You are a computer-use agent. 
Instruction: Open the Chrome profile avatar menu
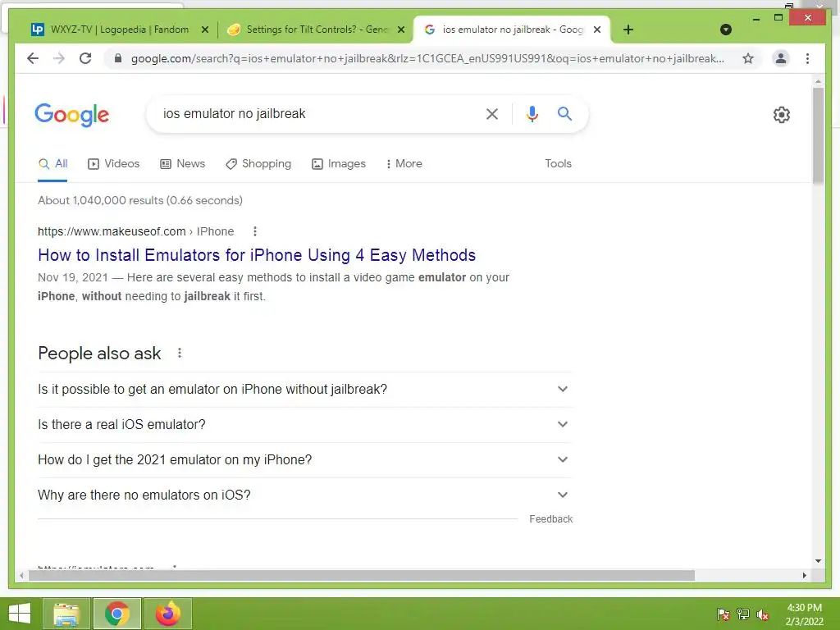coord(781,58)
